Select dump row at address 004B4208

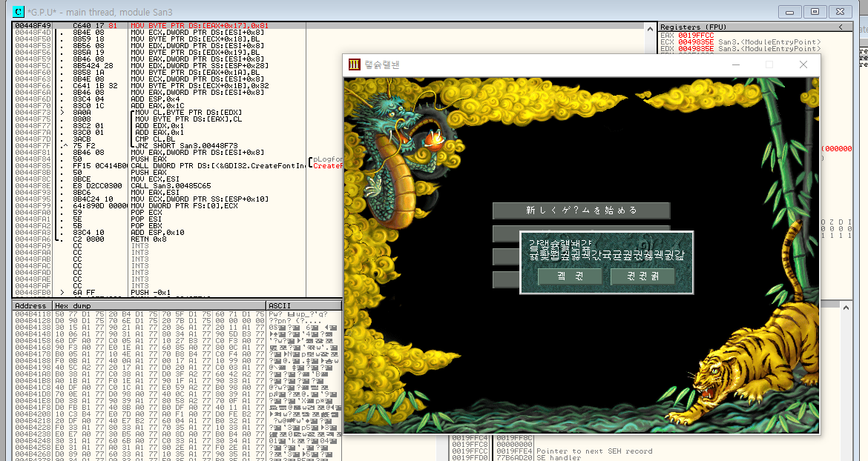177,414
